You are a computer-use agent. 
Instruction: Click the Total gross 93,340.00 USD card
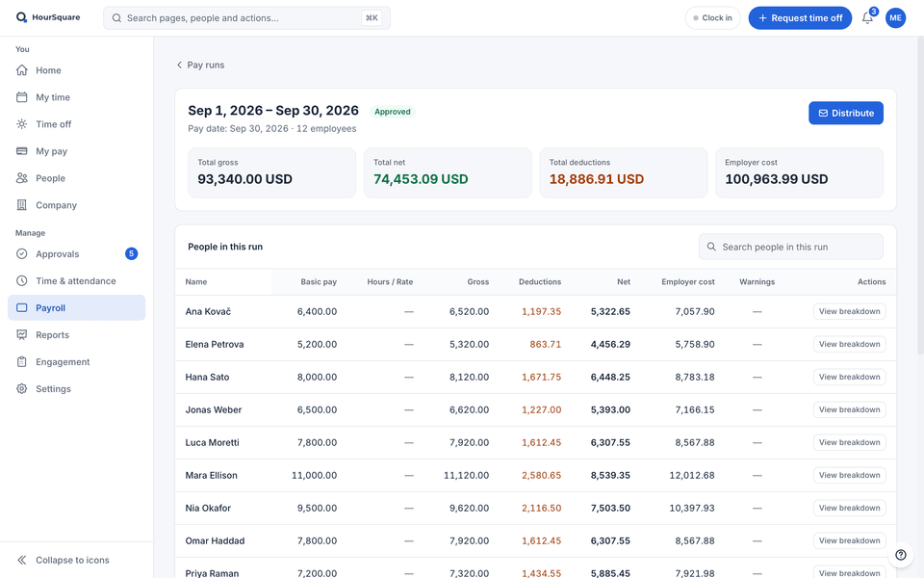(x=271, y=172)
